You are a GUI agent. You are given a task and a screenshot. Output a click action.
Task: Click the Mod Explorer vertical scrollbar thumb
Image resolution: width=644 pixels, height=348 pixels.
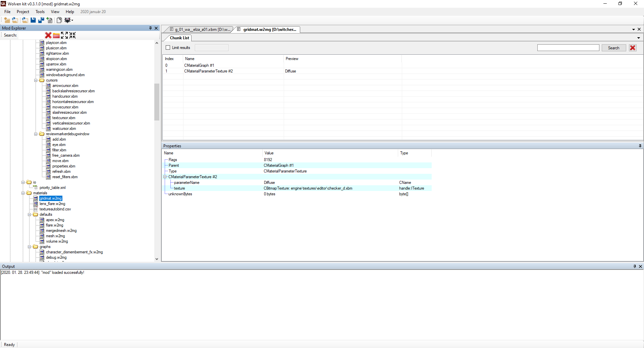(157, 102)
